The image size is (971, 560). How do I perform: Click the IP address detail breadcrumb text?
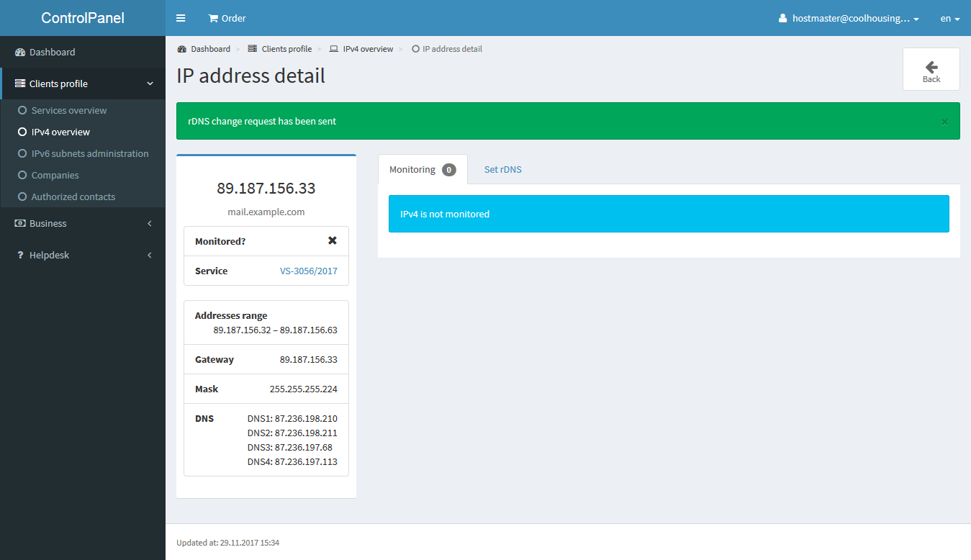[x=452, y=49]
